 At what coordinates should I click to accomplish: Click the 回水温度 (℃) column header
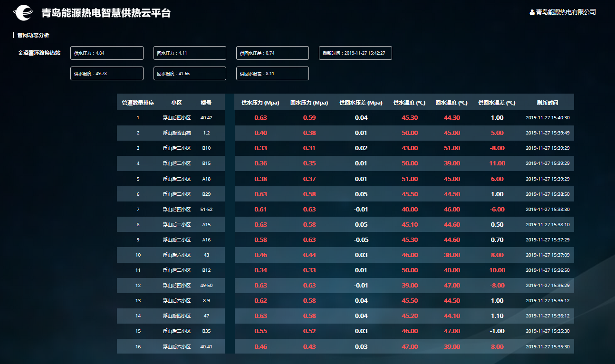tap(452, 103)
